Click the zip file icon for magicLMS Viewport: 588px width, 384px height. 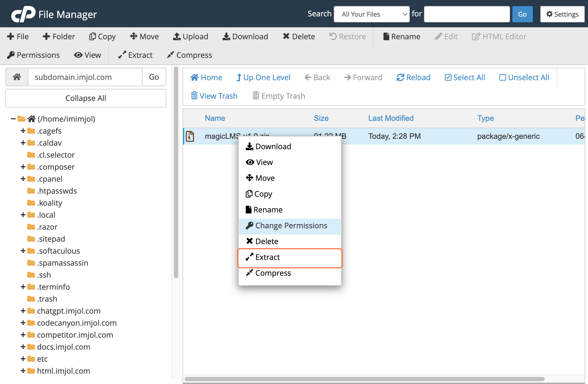coord(190,136)
